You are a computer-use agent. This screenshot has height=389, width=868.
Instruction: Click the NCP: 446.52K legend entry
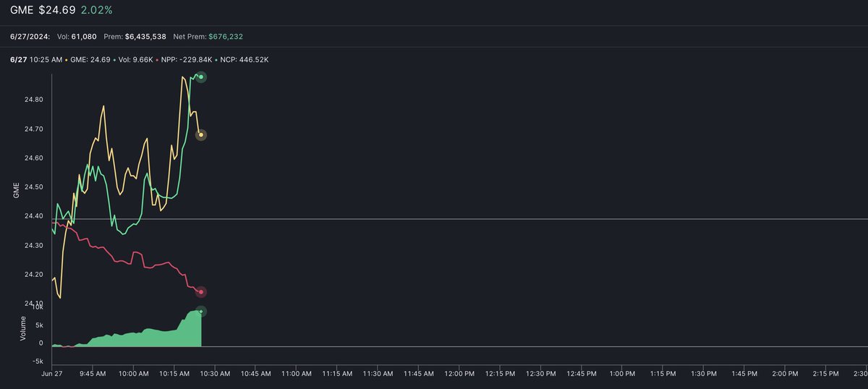click(243, 59)
